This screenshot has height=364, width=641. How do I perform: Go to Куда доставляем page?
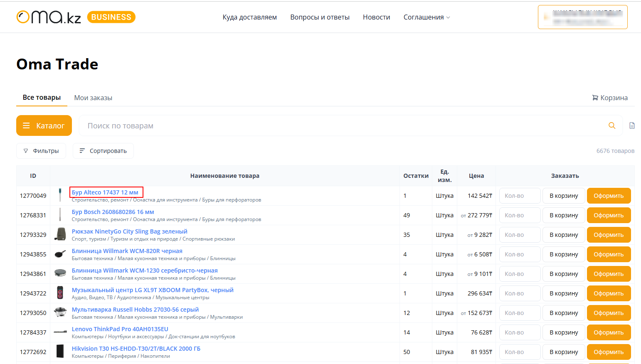(249, 17)
